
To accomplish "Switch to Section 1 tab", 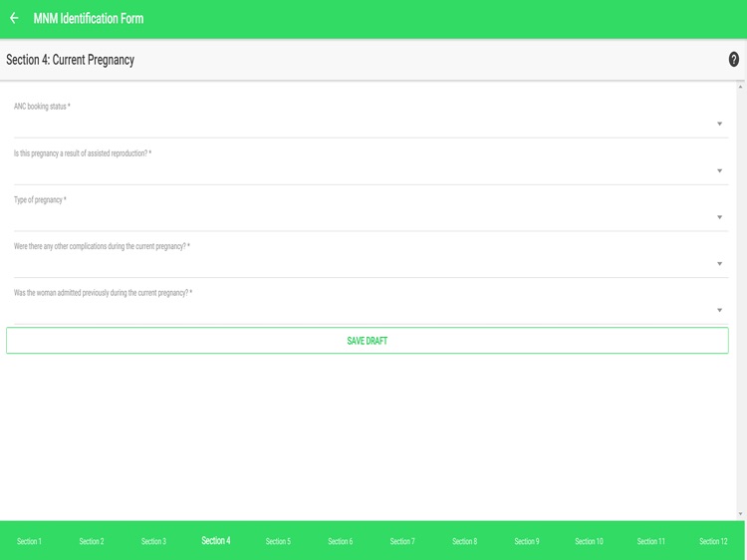I will pos(30,541).
